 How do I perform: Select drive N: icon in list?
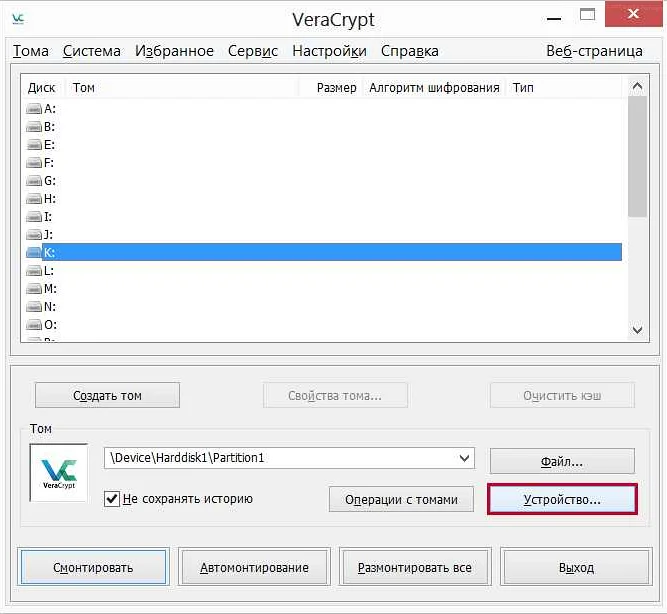pyautogui.click(x=34, y=307)
